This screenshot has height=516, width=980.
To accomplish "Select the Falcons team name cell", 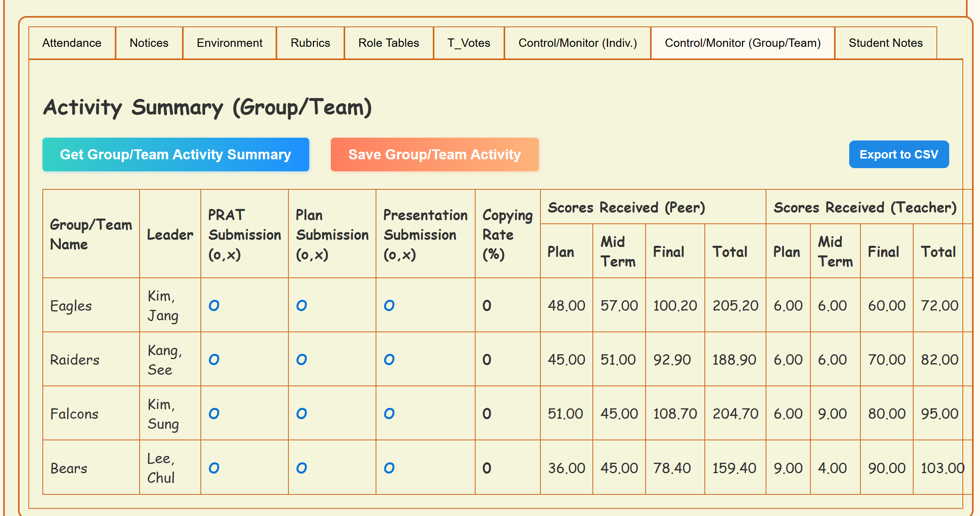I will 74,414.
